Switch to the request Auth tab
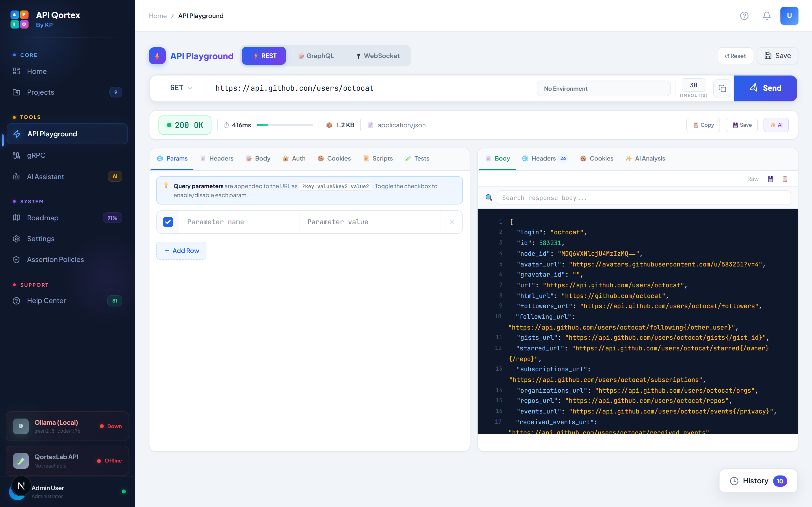This screenshot has width=812, height=507. 294,159
